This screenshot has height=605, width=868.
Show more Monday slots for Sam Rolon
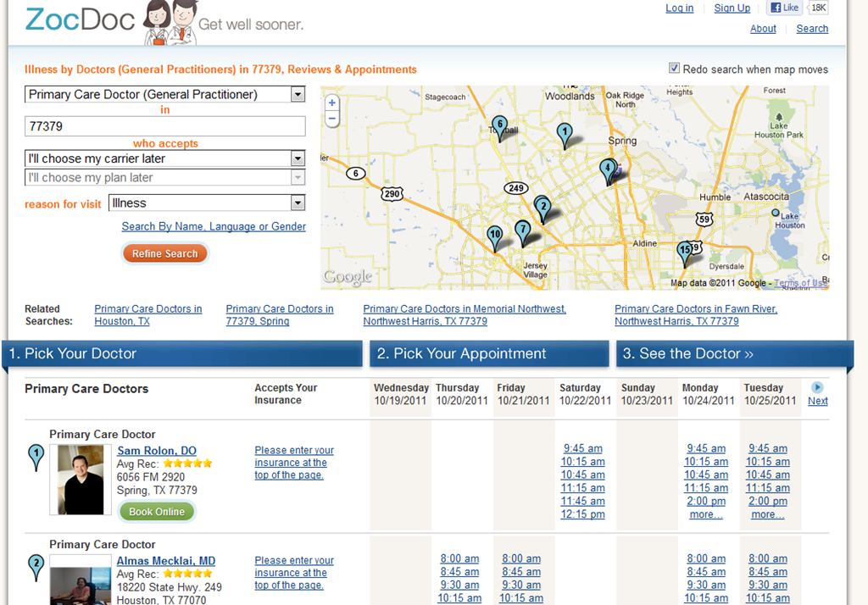[x=706, y=514]
